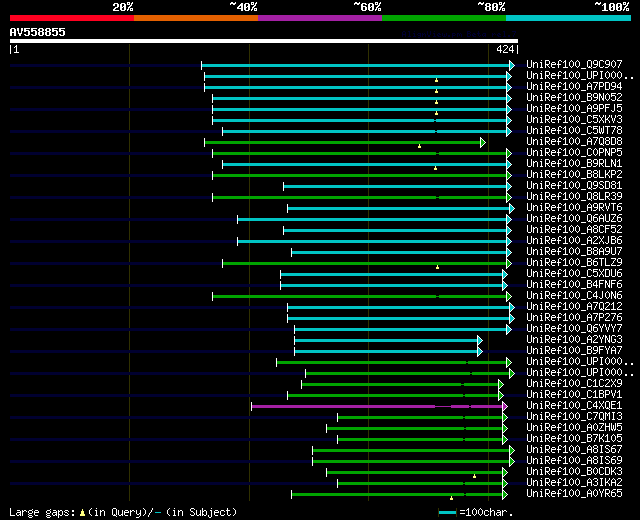Image resolution: width=640 pixels, height=520 pixels.
Task: Select the UniRef100_C5XDU6 hit label
Action: pyautogui.click(x=574, y=273)
